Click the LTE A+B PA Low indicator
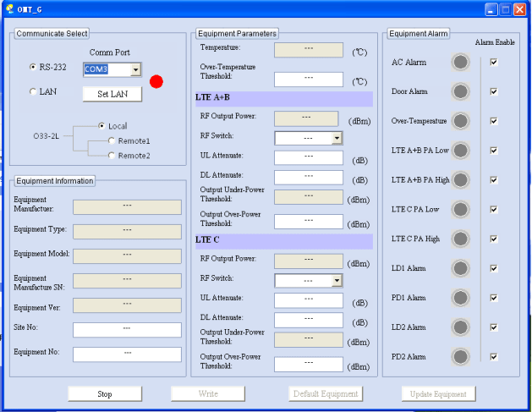 coord(460,151)
